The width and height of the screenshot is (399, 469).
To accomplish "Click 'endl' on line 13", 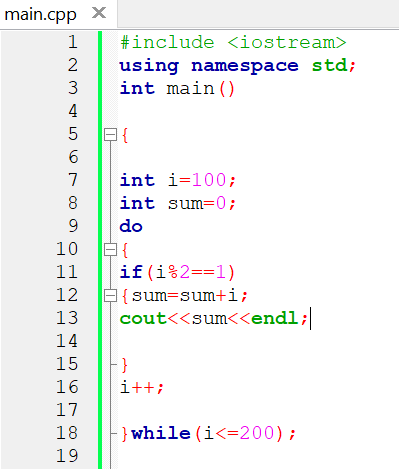I will click(x=275, y=318).
